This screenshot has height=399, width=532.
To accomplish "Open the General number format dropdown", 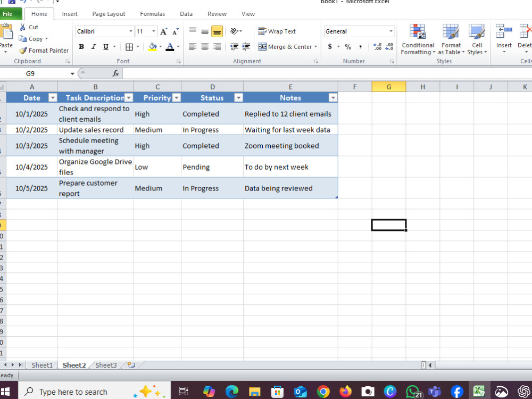I will pyautogui.click(x=391, y=31).
